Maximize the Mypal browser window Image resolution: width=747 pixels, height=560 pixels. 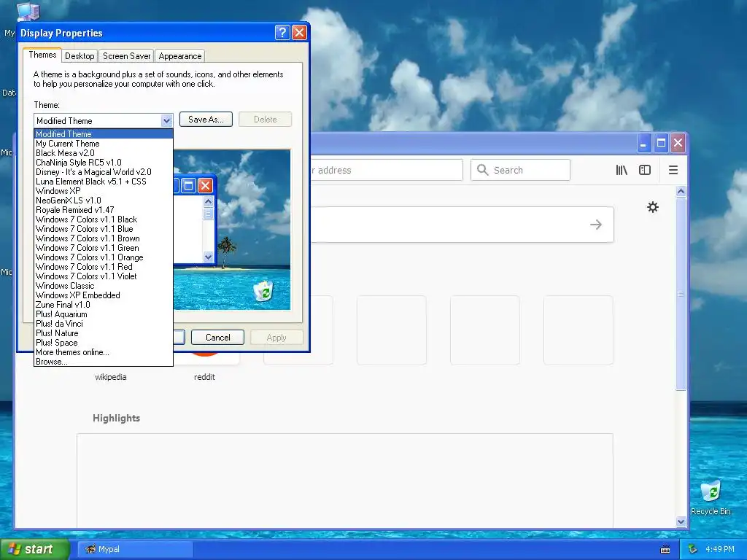tap(661, 143)
